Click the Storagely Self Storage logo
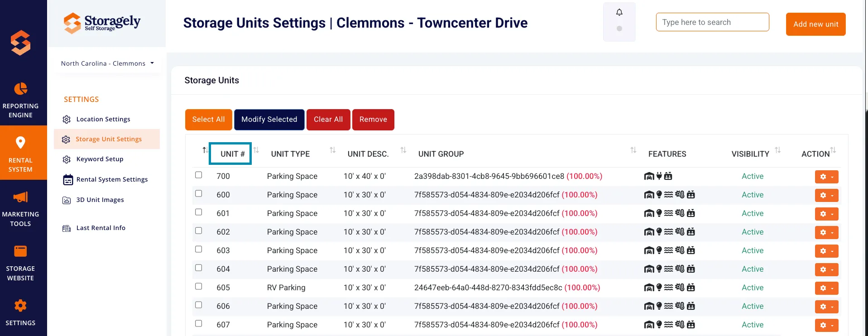 click(102, 23)
